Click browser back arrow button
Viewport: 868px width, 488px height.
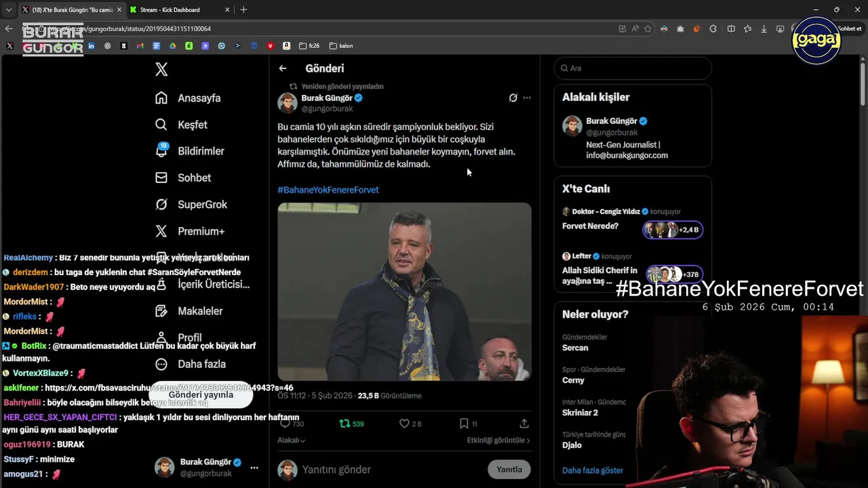coord(9,28)
